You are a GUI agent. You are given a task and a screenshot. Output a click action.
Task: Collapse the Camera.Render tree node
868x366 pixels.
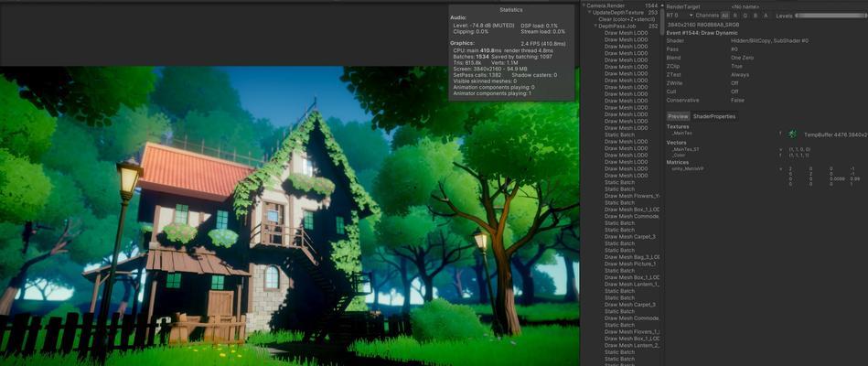point(584,5)
